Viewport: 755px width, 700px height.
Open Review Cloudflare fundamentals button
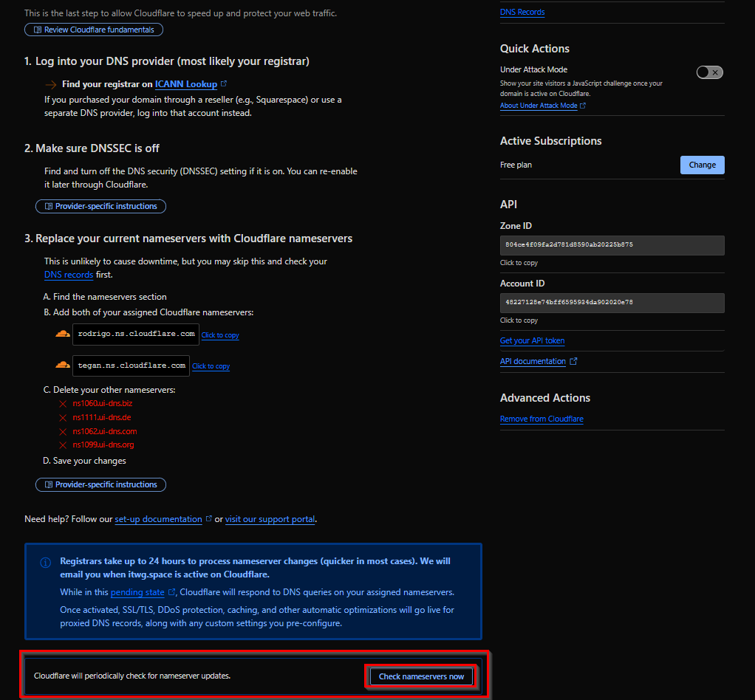tap(94, 30)
